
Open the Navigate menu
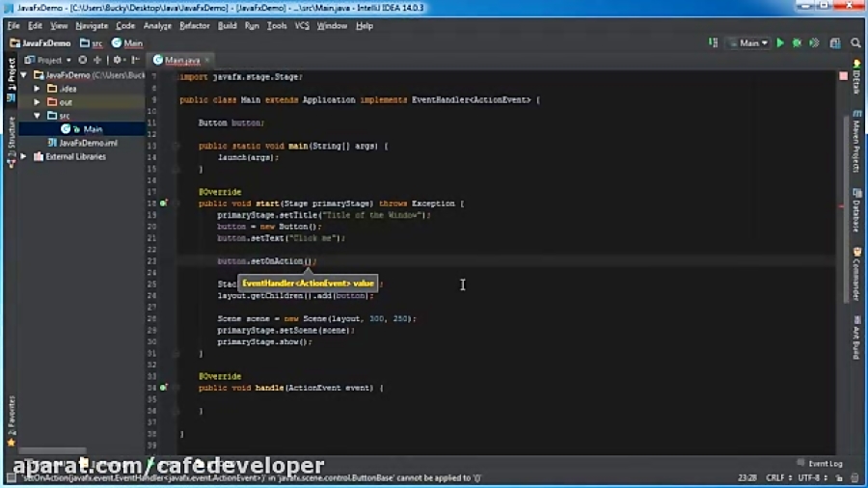(92, 25)
